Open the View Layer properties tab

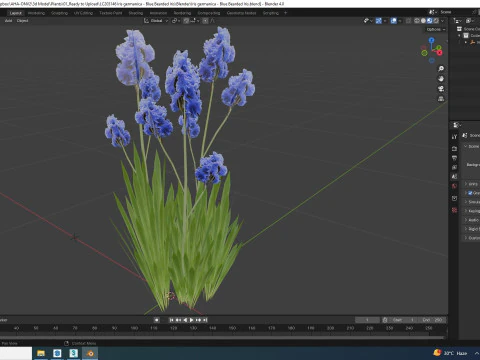454,167
